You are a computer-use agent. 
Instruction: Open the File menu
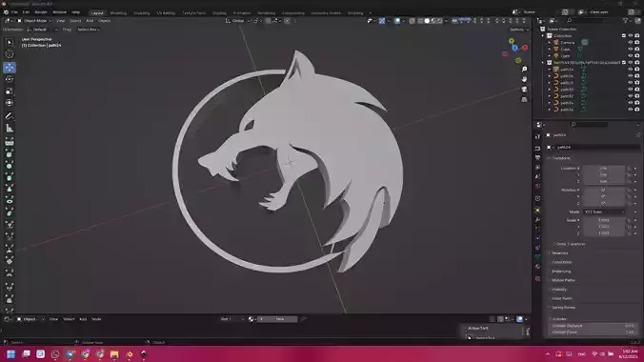click(15, 12)
